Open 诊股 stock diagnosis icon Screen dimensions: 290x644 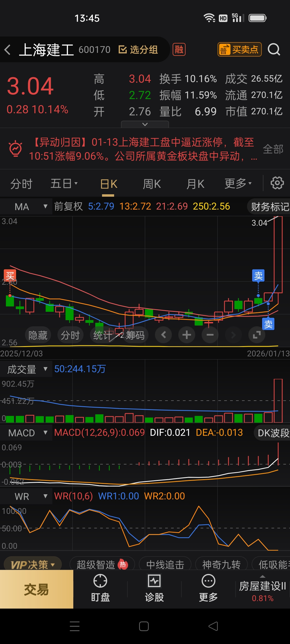click(x=154, y=588)
